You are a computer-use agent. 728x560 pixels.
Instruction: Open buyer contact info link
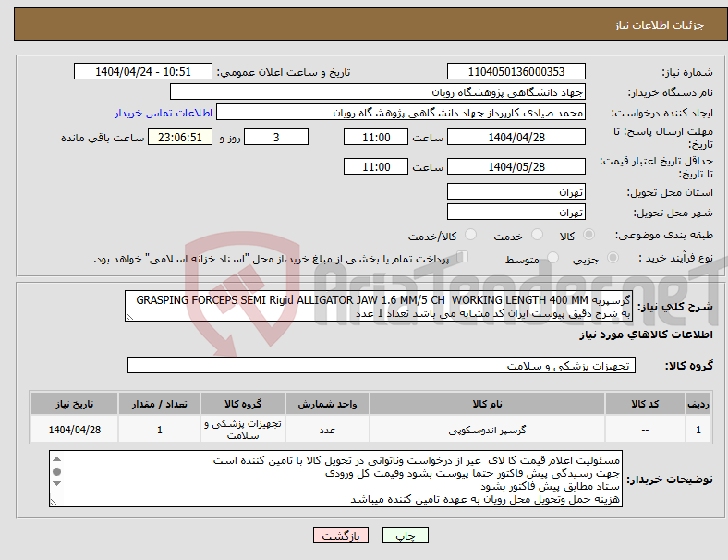point(164,113)
